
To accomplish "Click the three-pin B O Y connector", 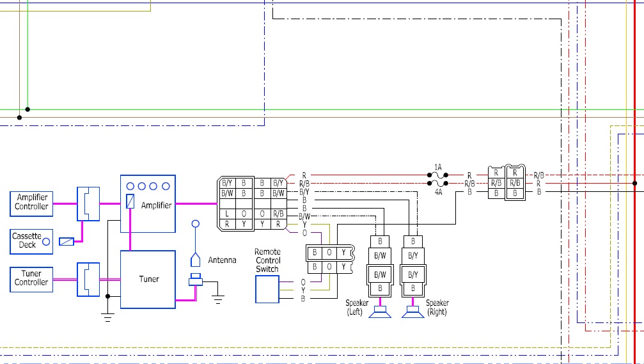I will tap(329, 259).
